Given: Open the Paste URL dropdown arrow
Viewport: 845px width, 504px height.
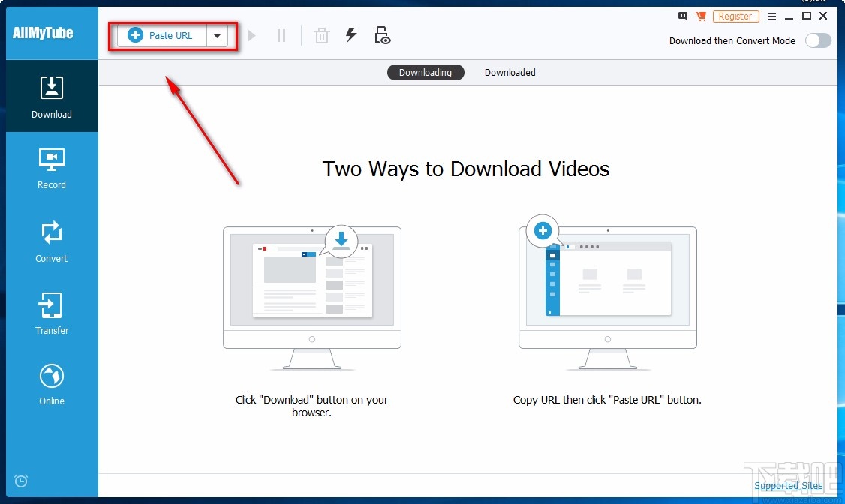Looking at the screenshot, I should 217,35.
